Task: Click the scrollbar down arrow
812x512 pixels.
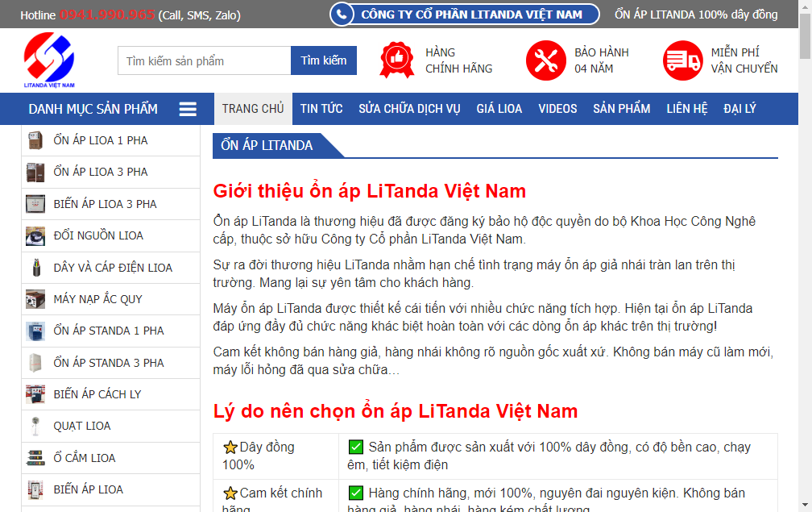Action: tap(805, 505)
